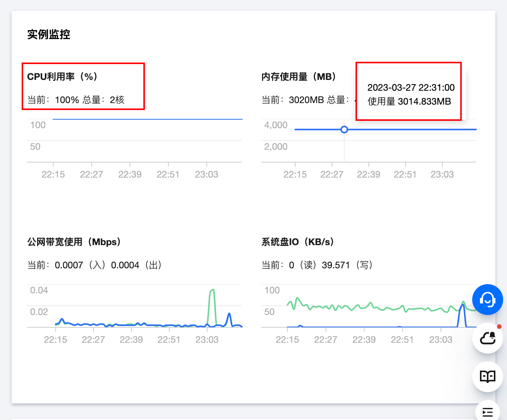Click the bandwidth current 0.0007 inbound reading
507x420 pixels.
(69, 265)
